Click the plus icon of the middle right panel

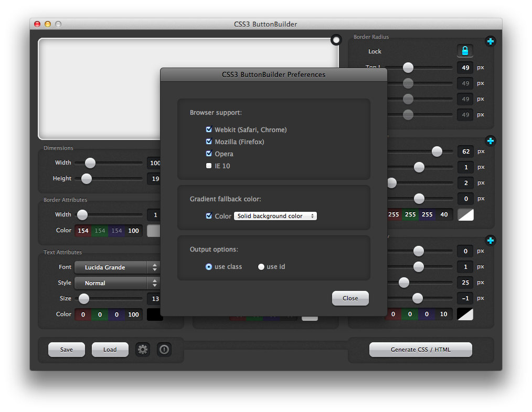tap(490, 140)
